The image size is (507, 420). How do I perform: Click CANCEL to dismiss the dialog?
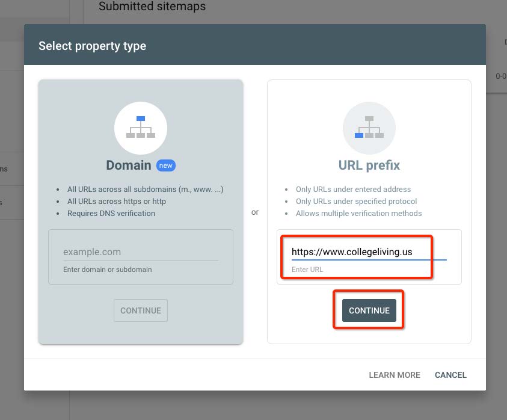(x=450, y=375)
